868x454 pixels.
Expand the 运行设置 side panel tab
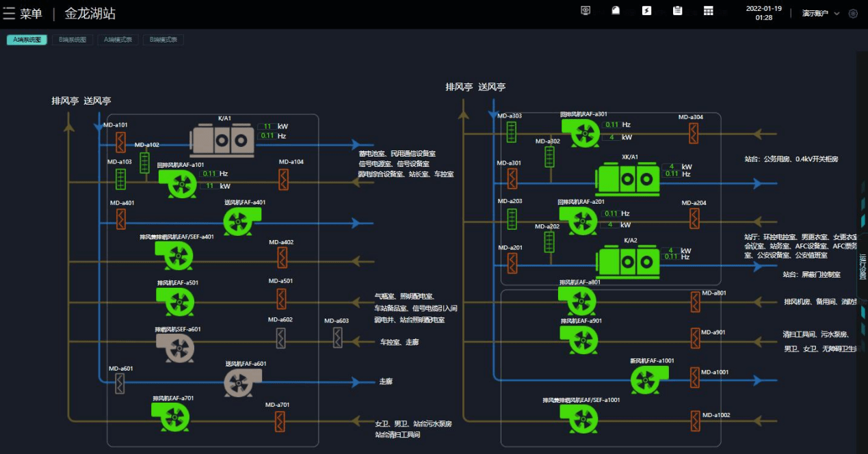point(862,266)
